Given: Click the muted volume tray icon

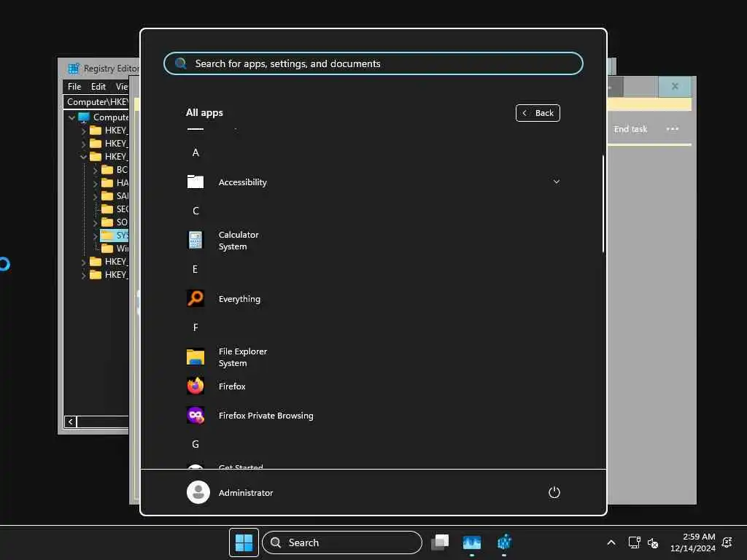Looking at the screenshot, I should coord(653,542).
